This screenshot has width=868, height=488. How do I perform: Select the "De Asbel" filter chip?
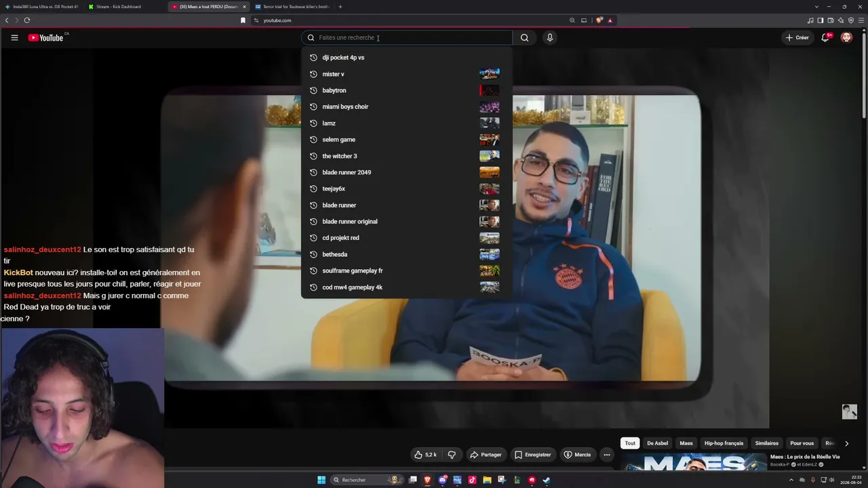coord(657,443)
